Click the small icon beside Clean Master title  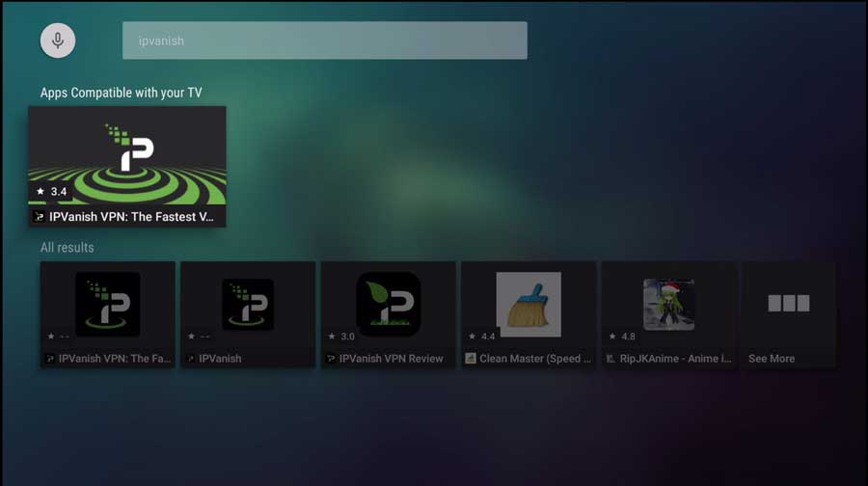(471, 359)
